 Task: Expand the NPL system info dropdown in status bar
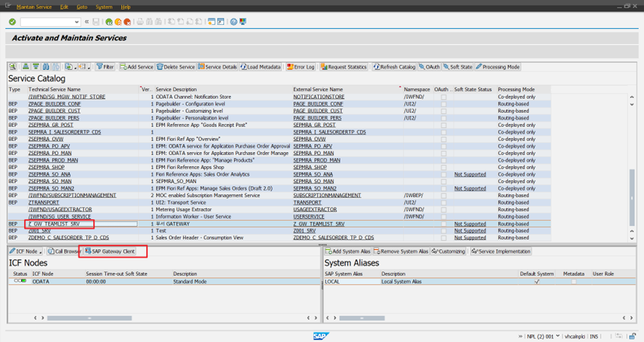coord(558,337)
